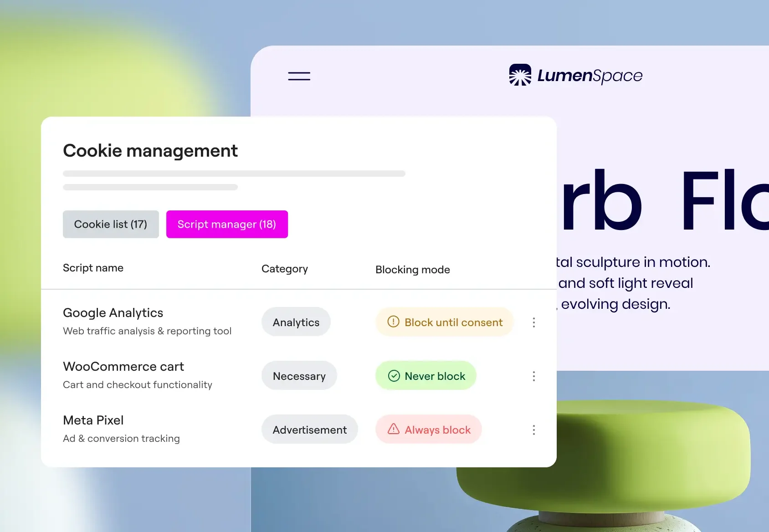Change the Block until consent mode
This screenshot has height=532, width=769.
445,322
